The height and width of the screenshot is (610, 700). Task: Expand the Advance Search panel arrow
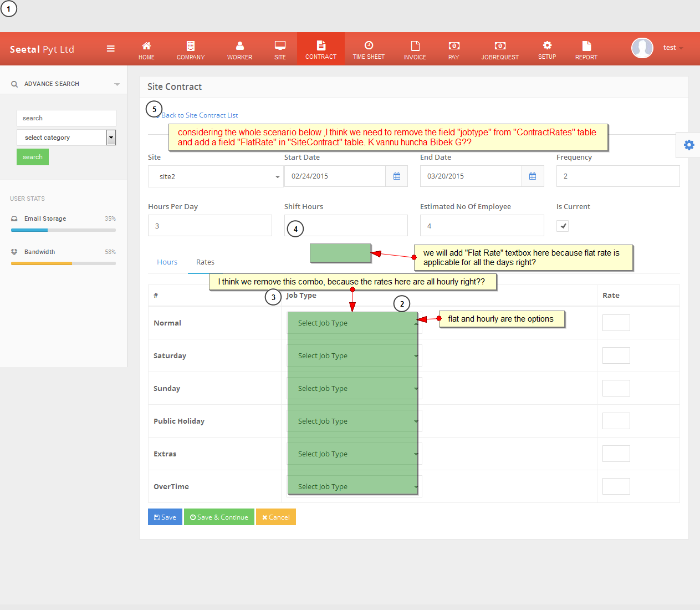tap(117, 84)
